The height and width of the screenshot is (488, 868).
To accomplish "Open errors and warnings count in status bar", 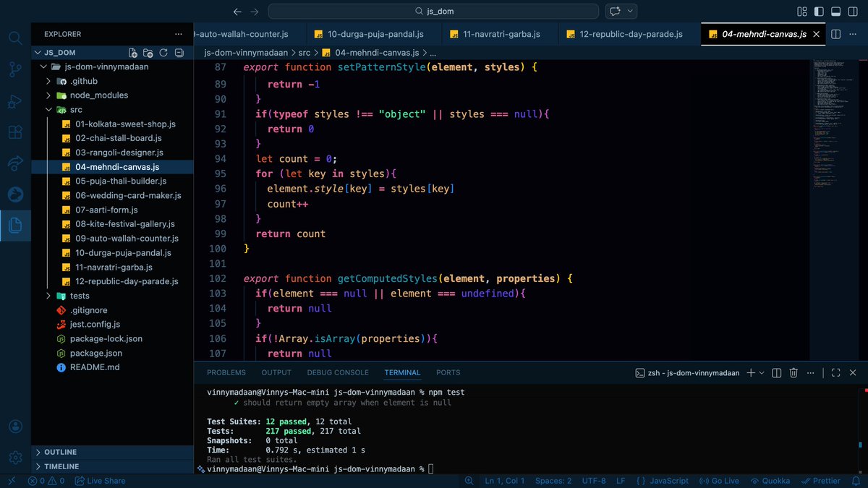I will pyautogui.click(x=47, y=481).
